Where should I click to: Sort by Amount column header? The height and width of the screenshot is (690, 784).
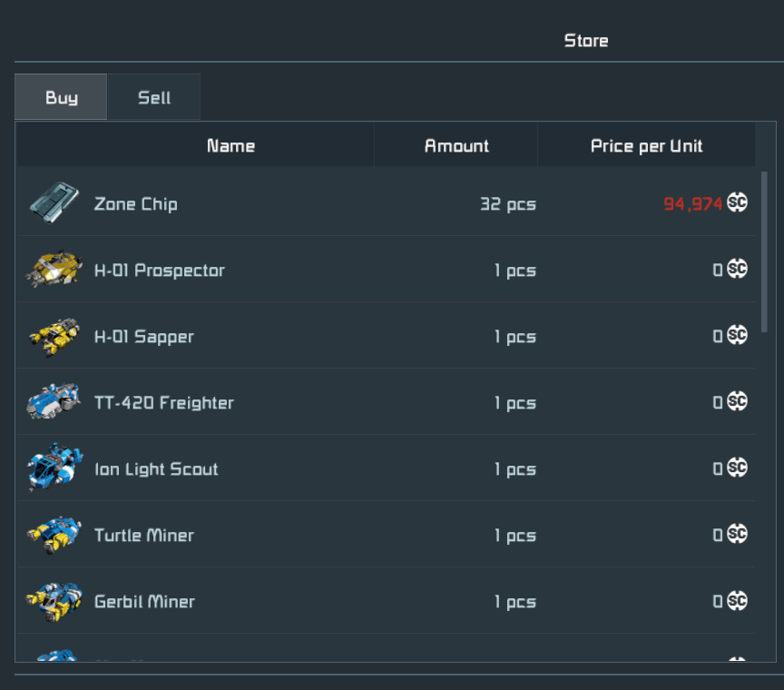point(456,146)
